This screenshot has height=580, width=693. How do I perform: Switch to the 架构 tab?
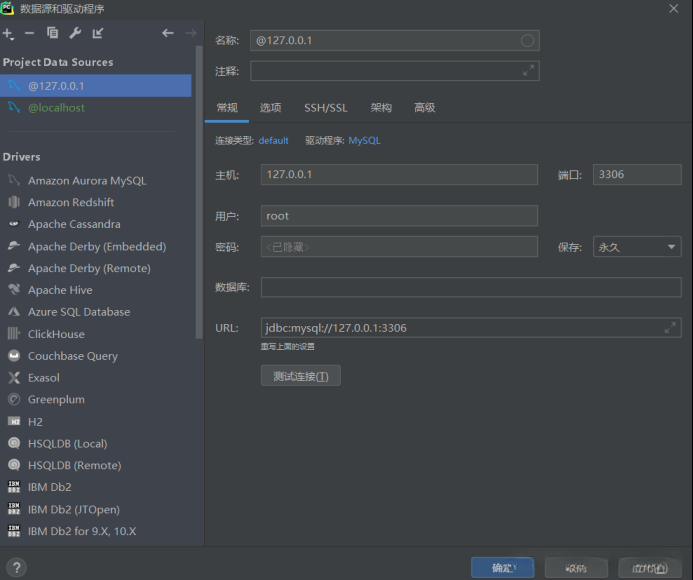[381, 108]
